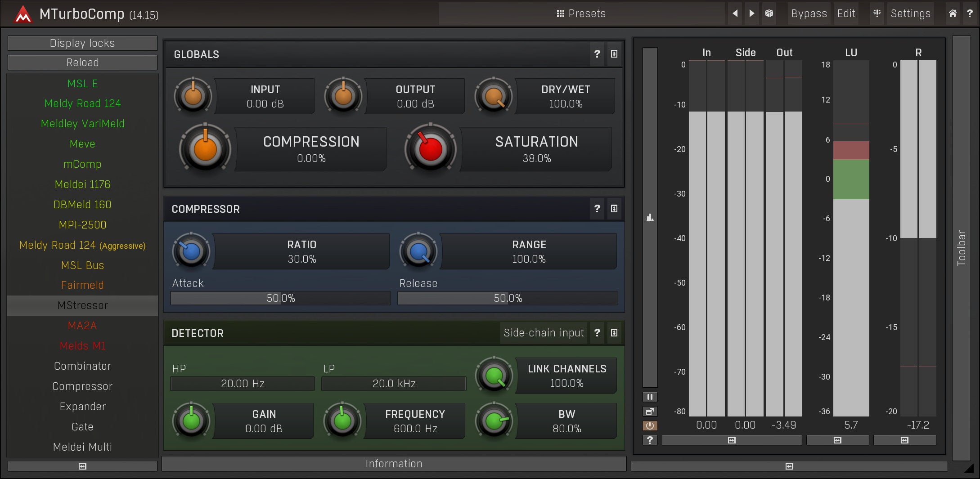Open help for the Globals panel
The image size is (980, 479).
pos(597,54)
